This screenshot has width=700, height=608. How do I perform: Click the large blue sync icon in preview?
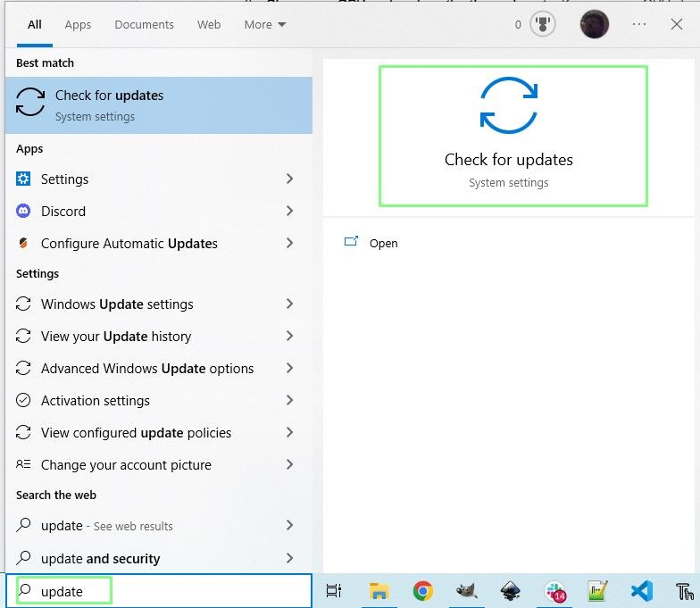pyautogui.click(x=509, y=105)
